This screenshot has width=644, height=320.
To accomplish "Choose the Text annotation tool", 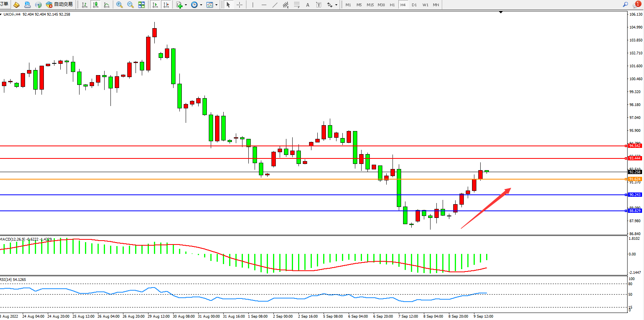I will click(308, 5).
